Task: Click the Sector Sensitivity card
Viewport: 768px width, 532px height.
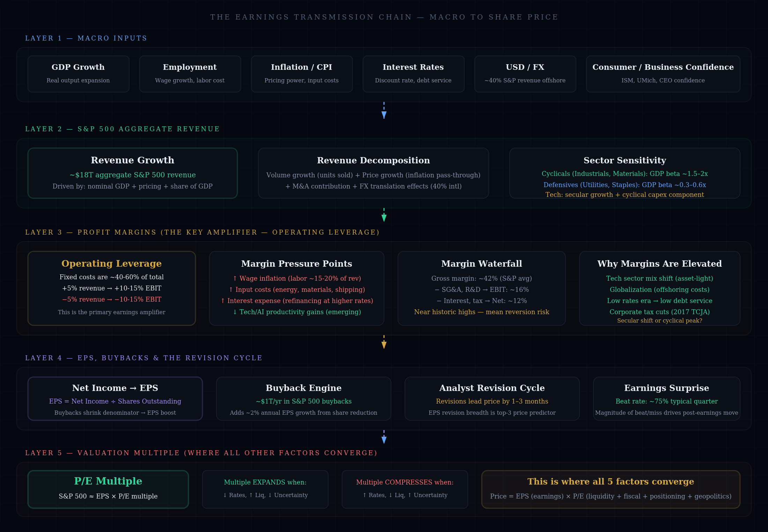Action: pyautogui.click(x=625, y=173)
